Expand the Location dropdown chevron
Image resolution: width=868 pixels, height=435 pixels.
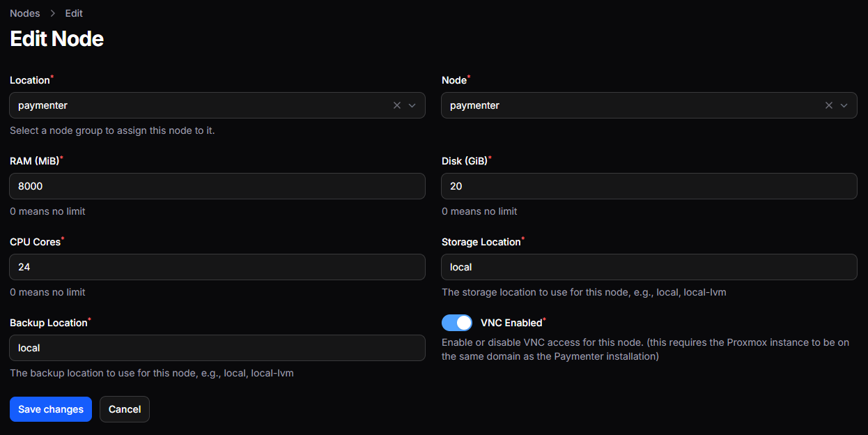click(412, 105)
